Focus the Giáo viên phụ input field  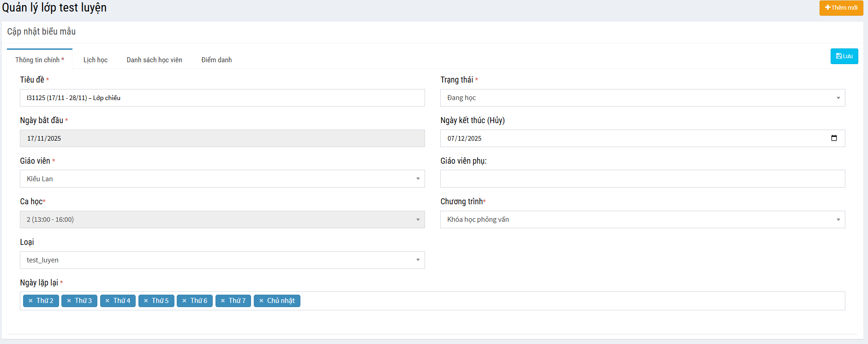click(642, 179)
